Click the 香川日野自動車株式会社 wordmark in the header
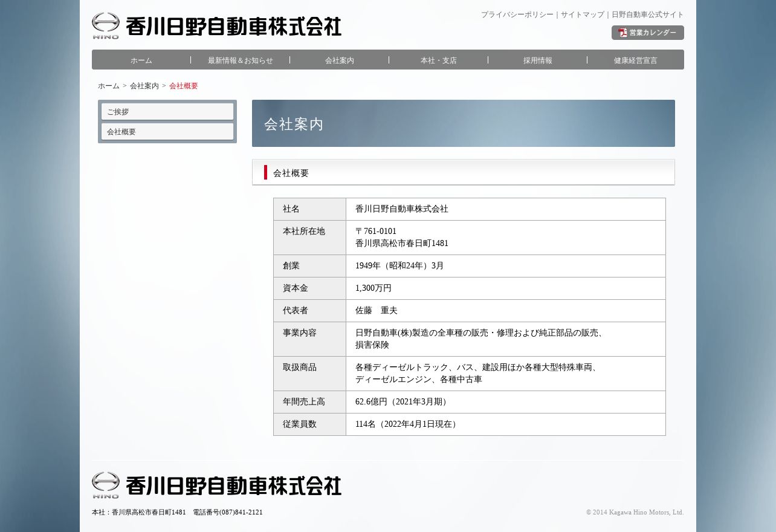The height and width of the screenshot is (532, 776). pyautogui.click(x=234, y=27)
